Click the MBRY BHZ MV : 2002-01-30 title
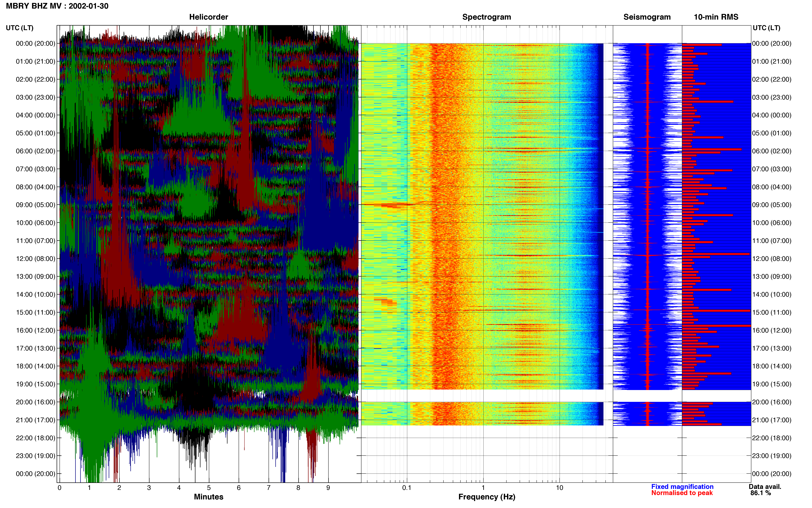Viewport: 812px width, 508px height. coord(57,6)
